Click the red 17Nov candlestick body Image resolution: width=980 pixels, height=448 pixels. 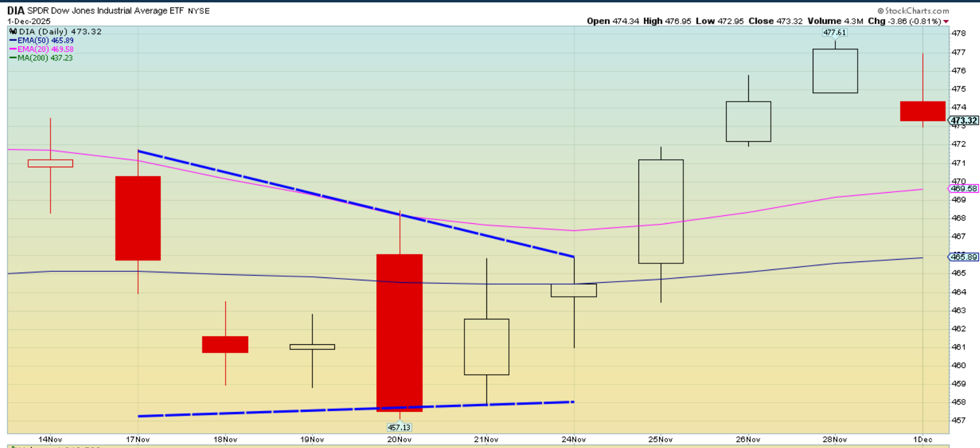click(x=138, y=218)
